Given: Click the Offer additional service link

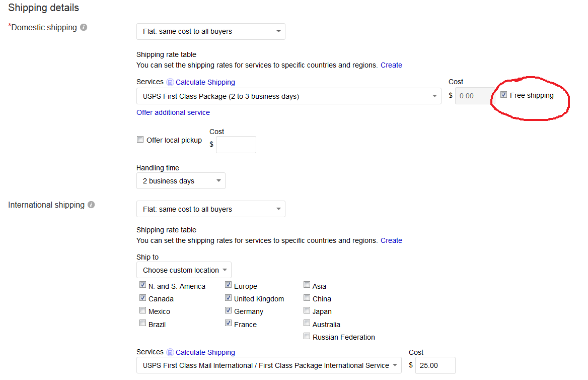Looking at the screenshot, I should click(x=173, y=112).
